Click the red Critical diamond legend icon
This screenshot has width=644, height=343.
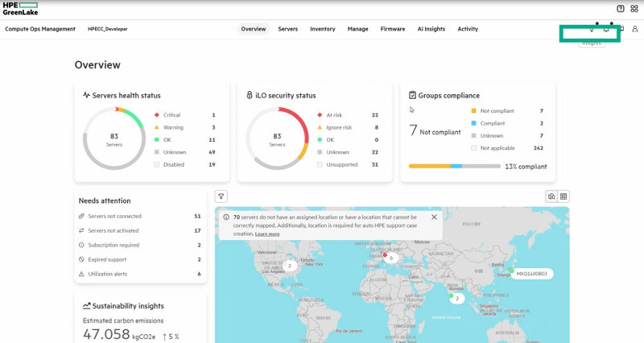[x=156, y=115]
